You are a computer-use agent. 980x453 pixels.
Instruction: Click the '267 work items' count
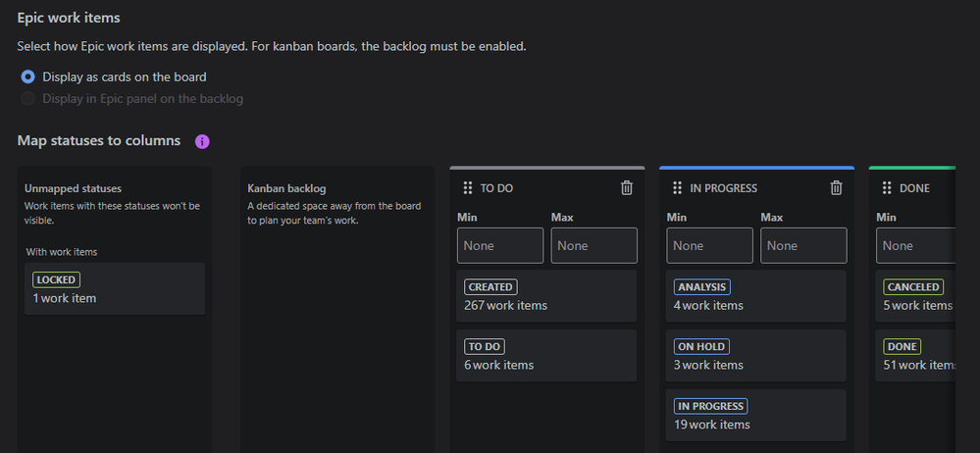(x=505, y=306)
